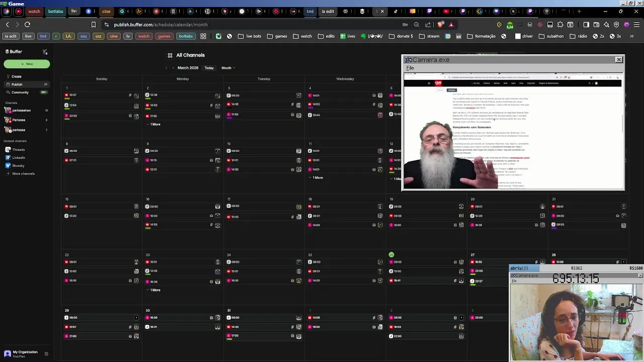Click the All Channels grid icon

click(170, 55)
